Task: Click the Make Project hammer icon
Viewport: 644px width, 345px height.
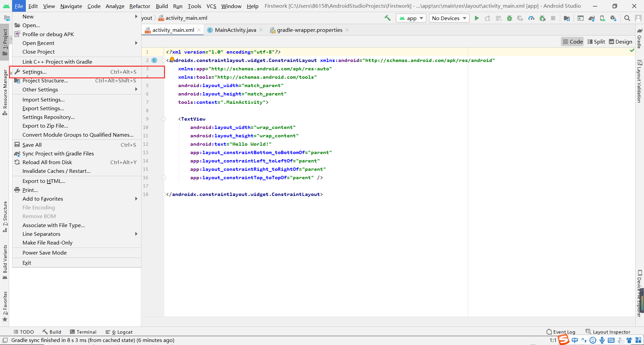Action: tap(387, 18)
